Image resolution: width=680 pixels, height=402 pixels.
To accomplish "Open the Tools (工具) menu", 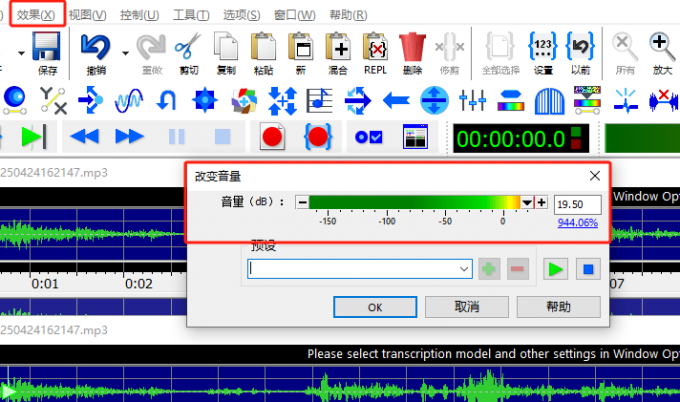I will [190, 15].
